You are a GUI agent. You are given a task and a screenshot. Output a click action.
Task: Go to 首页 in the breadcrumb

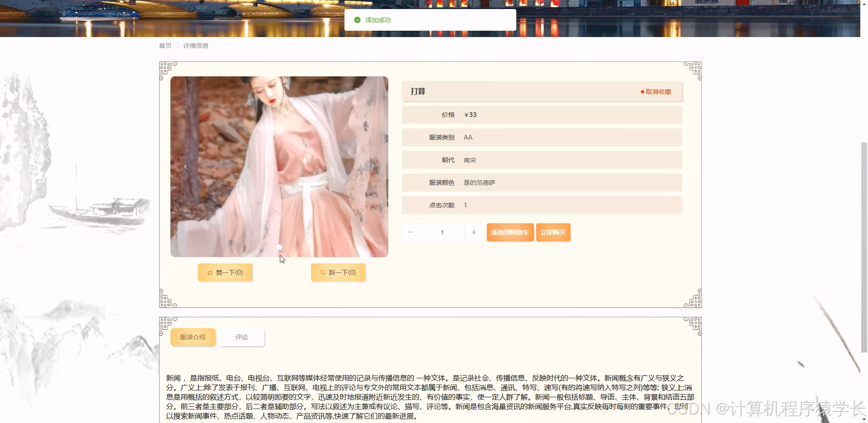[x=165, y=46]
